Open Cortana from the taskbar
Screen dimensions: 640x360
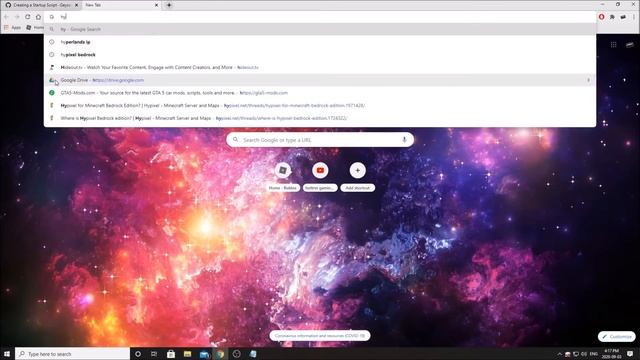tap(138, 354)
